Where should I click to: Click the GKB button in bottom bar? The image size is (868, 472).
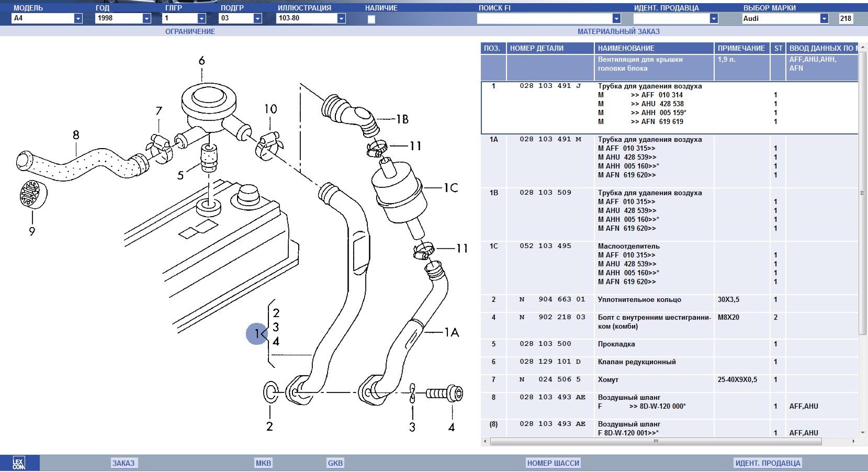click(335, 463)
